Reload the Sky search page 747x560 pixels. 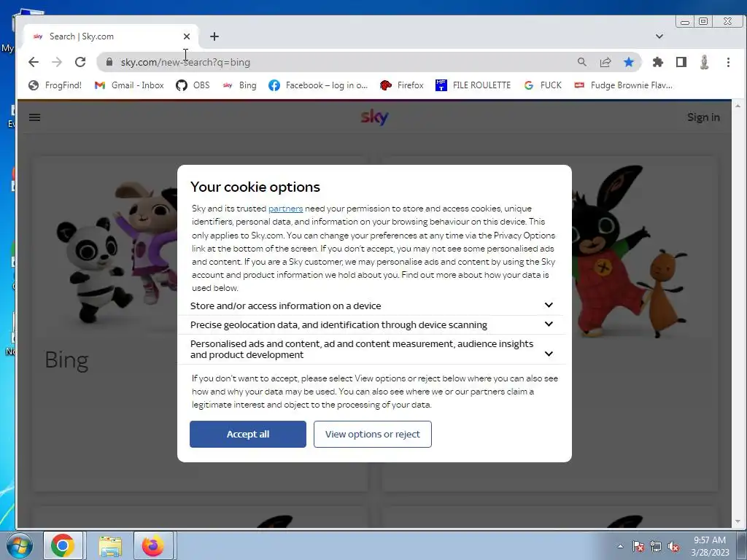tap(80, 62)
